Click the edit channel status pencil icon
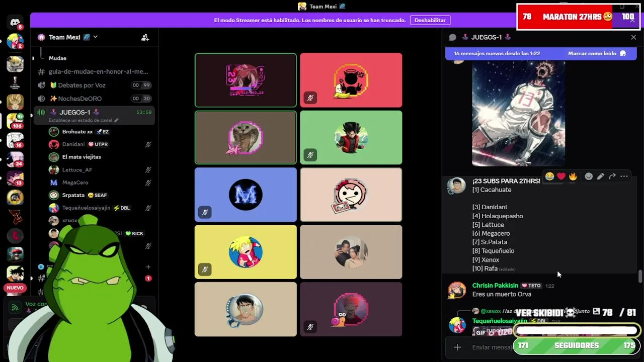Screen dimensions: 644x362 [117, 121]
